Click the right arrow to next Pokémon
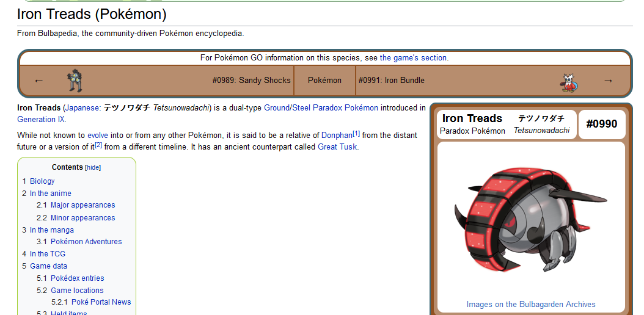644x315 pixels. pyautogui.click(x=607, y=81)
